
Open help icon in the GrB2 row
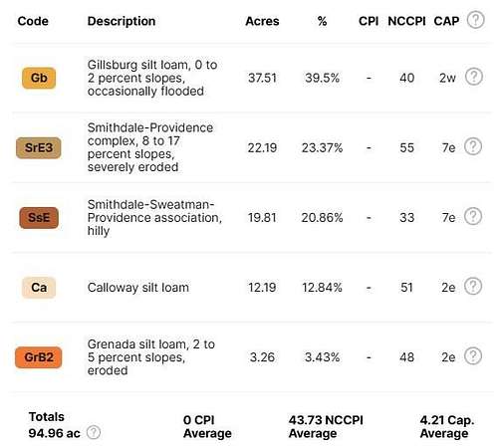[x=473, y=356]
